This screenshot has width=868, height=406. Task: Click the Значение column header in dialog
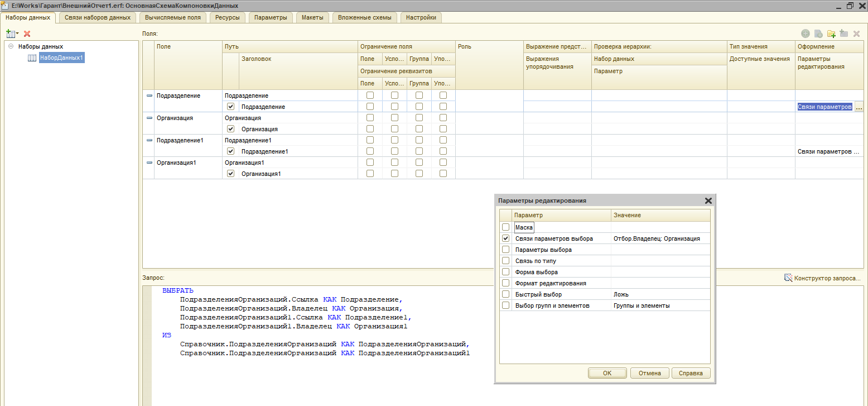tap(660, 215)
